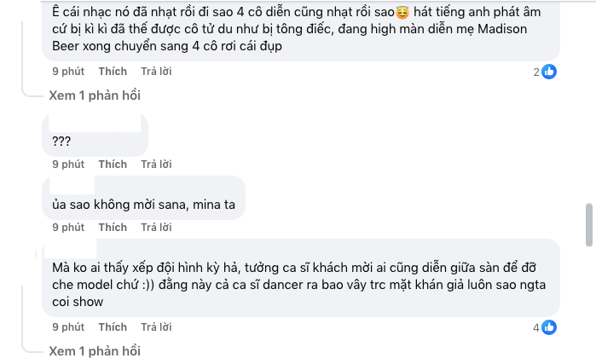Click the 'ủa sao không mời sana, mina ta' comment bubble
The width and height of the screenshot is (596, 364).
(144, 198)
